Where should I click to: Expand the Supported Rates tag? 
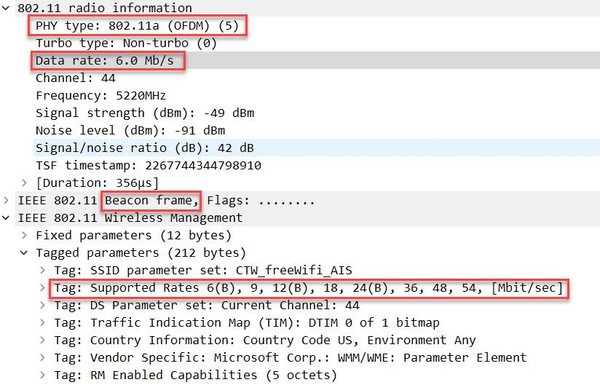click(42, 288)
